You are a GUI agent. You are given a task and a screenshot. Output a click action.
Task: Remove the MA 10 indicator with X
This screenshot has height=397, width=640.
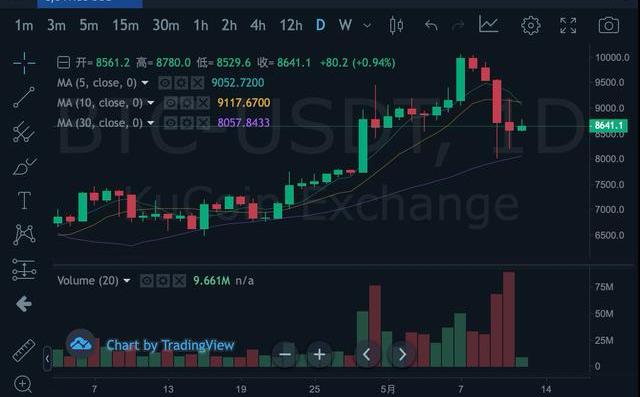click(203, 103)
